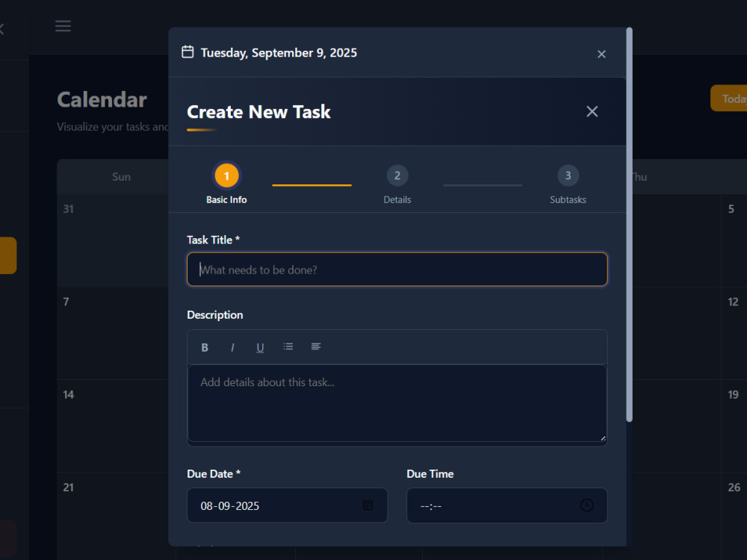
Task: Apply text alignment in Description toolbar
Action: (316, 347)
